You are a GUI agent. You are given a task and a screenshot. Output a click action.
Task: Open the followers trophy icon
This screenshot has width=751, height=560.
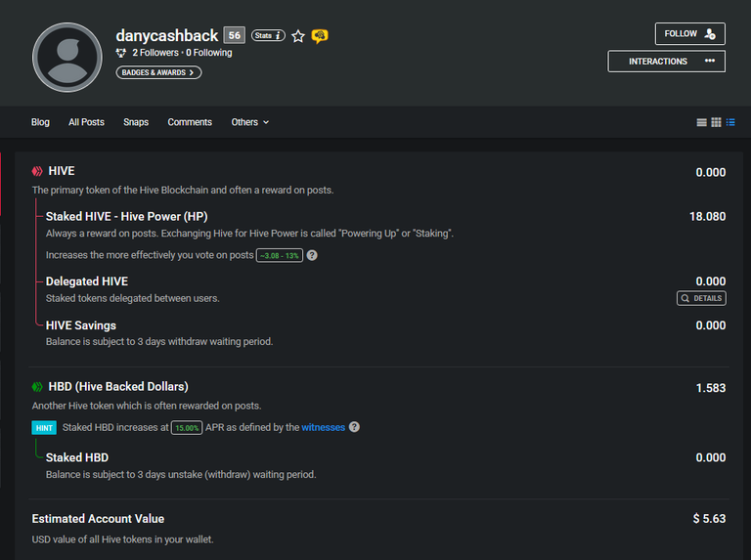pyautogui.click(x=120, y=53)
